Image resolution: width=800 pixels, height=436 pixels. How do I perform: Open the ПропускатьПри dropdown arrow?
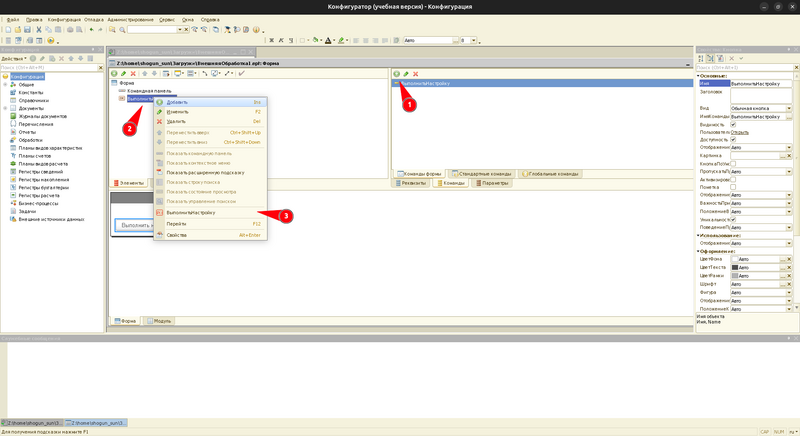789,172
